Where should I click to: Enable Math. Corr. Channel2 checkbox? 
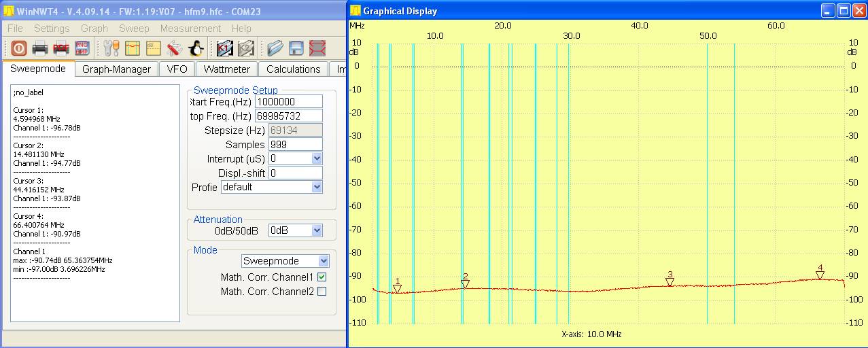322,292
